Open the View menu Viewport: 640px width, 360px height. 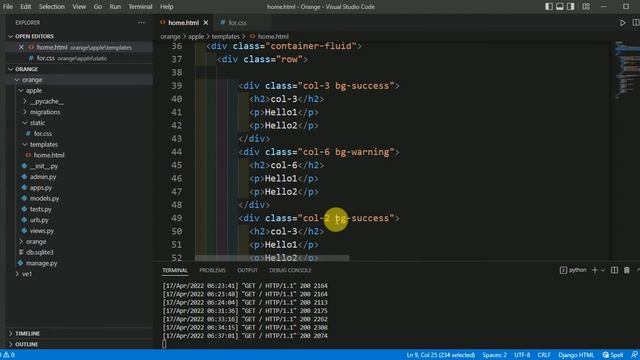coord(79,7)
